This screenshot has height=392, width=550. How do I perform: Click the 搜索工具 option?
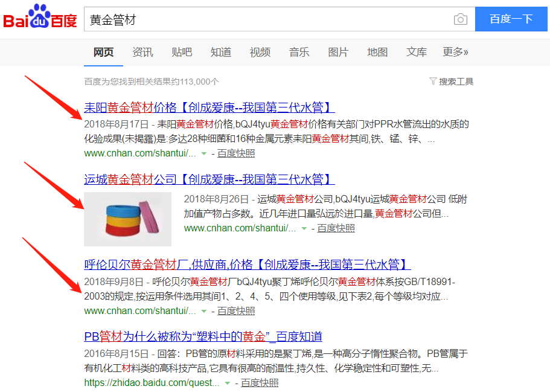456,81
